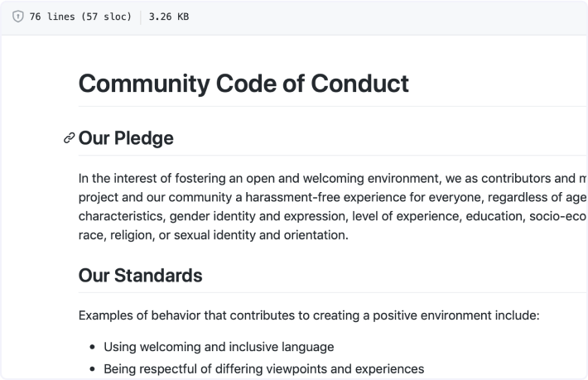Viewport: 588px width, 380px height.
Task: Click "Using welcoming and inclusive language" list item
Action: point(219,347)
